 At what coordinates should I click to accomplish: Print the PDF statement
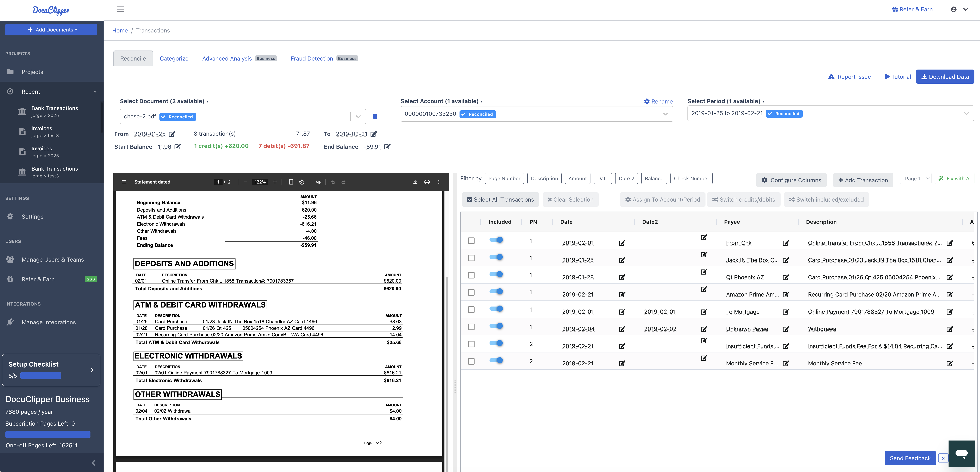click(x=427, y=182)
